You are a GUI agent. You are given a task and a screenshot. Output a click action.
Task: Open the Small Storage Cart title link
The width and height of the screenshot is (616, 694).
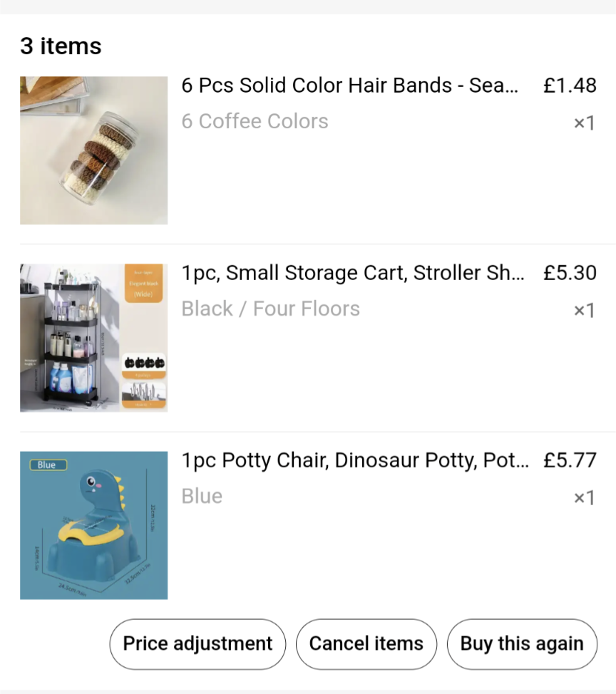pos(353,273)
